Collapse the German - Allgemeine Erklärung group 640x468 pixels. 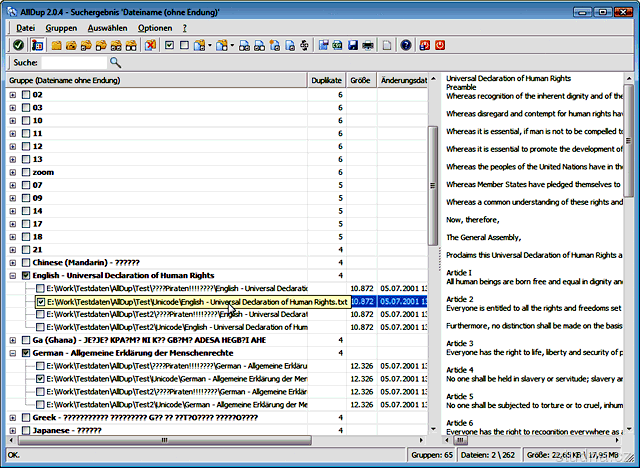coord(12,353)
